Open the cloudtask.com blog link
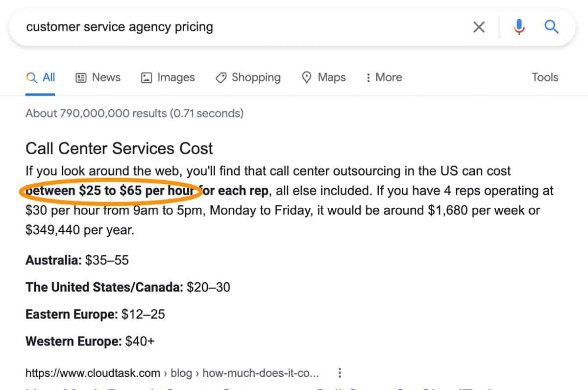 click(x=171, y=373)
